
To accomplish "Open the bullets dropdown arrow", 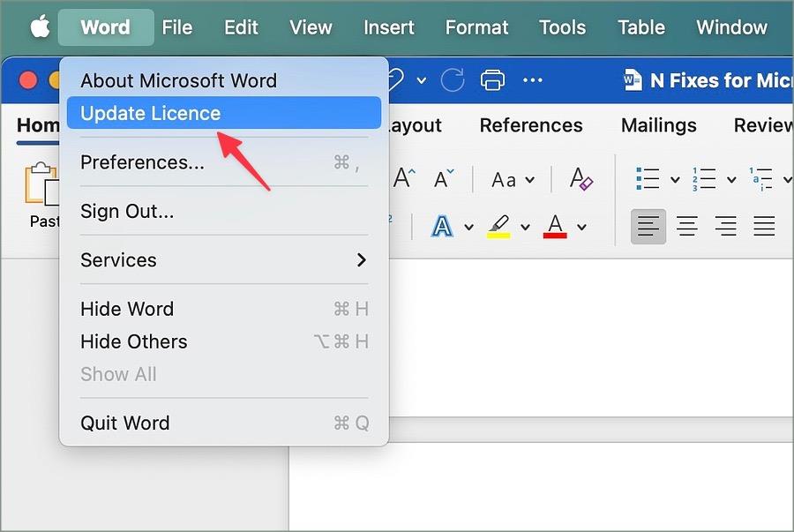I will click(675, 179).
